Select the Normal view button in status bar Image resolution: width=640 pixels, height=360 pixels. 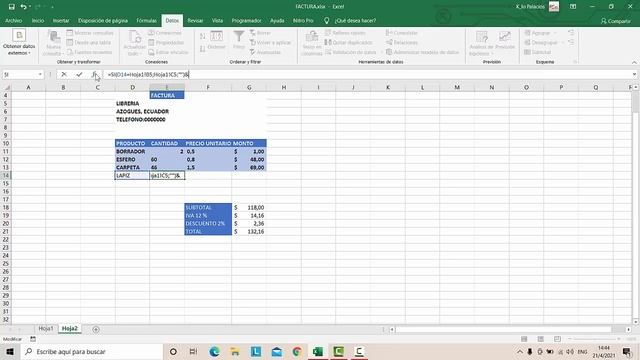pos(524,339)
